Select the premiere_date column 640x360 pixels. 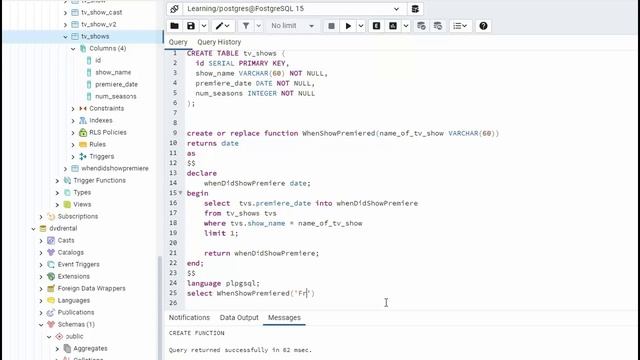[116, 84]
